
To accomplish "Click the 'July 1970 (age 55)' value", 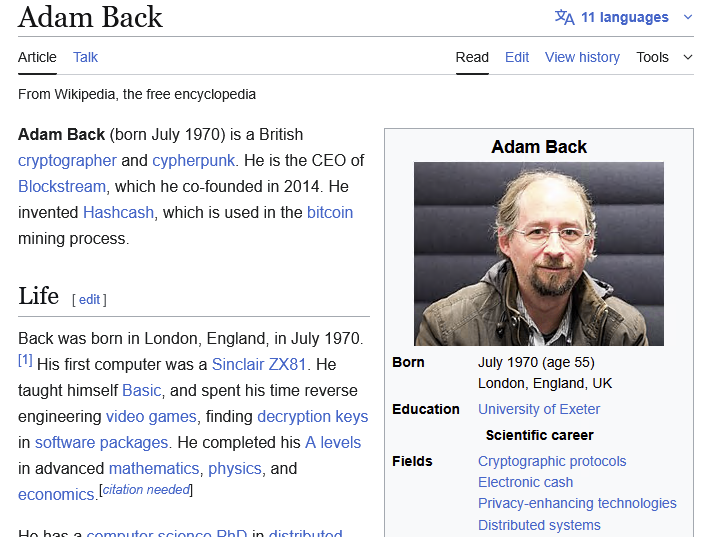I will click(x=536, y=363).
